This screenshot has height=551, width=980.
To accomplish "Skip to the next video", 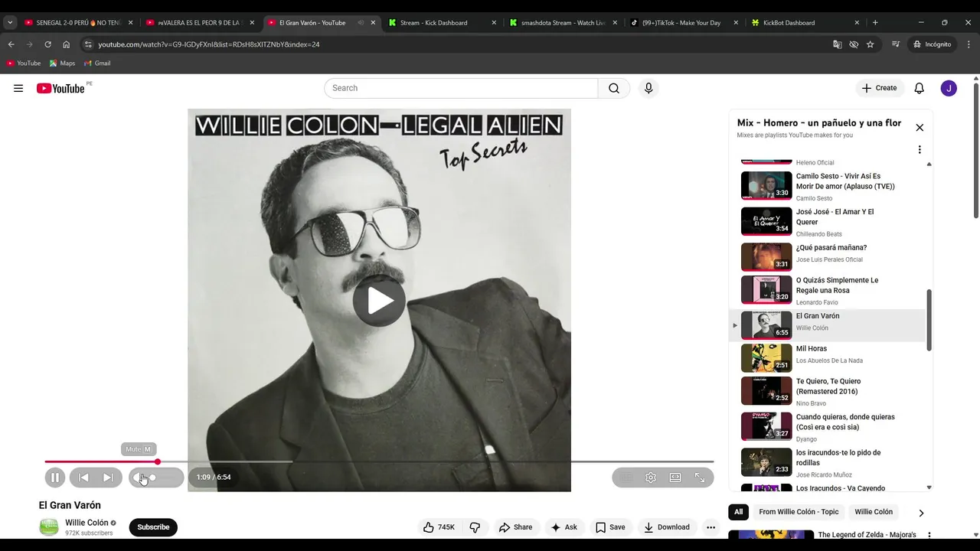I will pyautogui.click(x=108, y=478).
